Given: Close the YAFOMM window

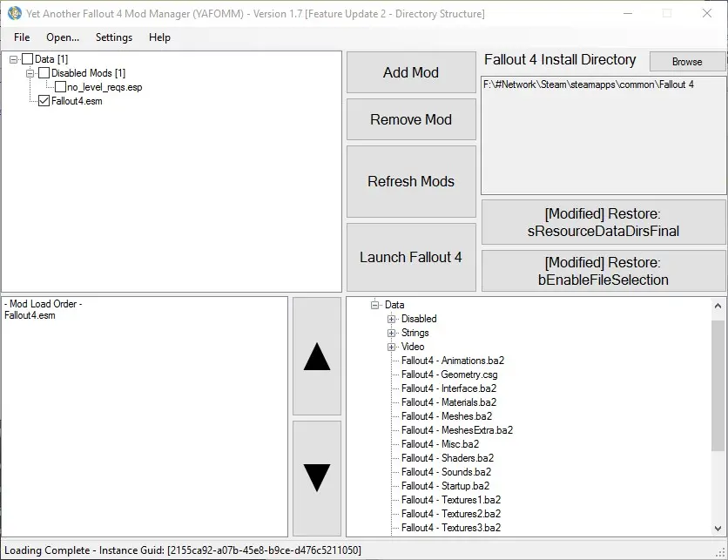Looking at the screenshot, I should [x=706, y=13].
